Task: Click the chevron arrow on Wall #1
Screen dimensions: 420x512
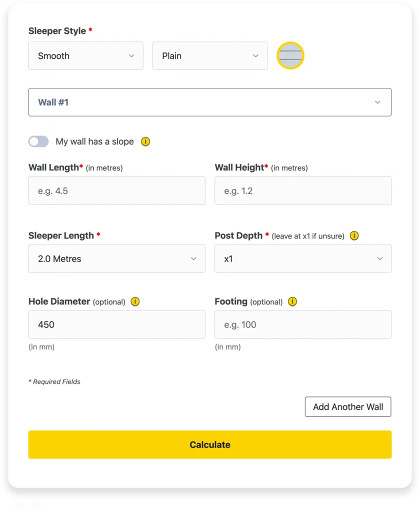Action: (377, 102)
